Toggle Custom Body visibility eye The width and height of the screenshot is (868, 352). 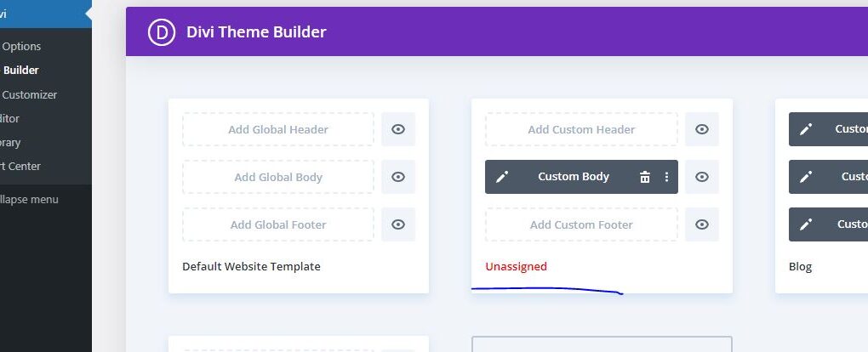point(702,177)
